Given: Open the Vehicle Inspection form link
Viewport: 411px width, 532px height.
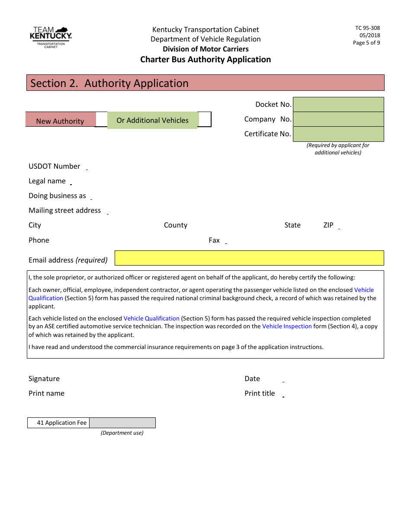Looking at the screenshot, I should 287,326.
